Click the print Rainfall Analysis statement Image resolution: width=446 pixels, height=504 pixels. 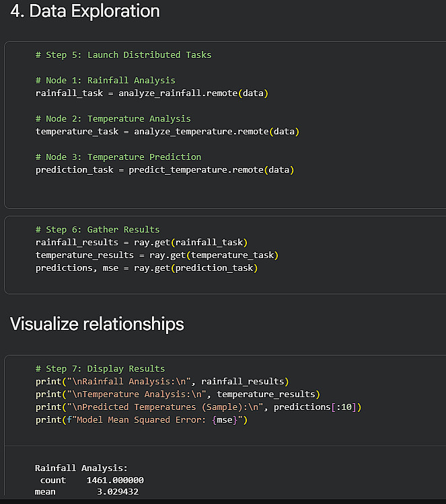coord(162,381)
